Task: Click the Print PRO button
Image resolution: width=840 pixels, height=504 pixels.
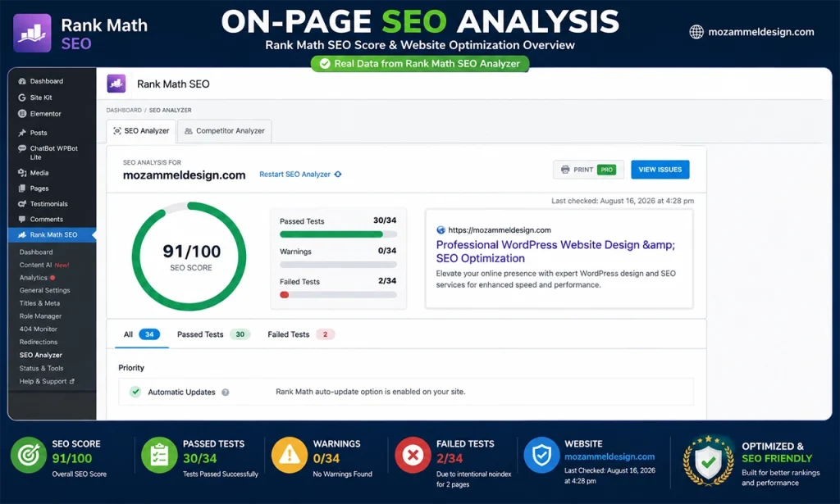Action: click(588, 170)
